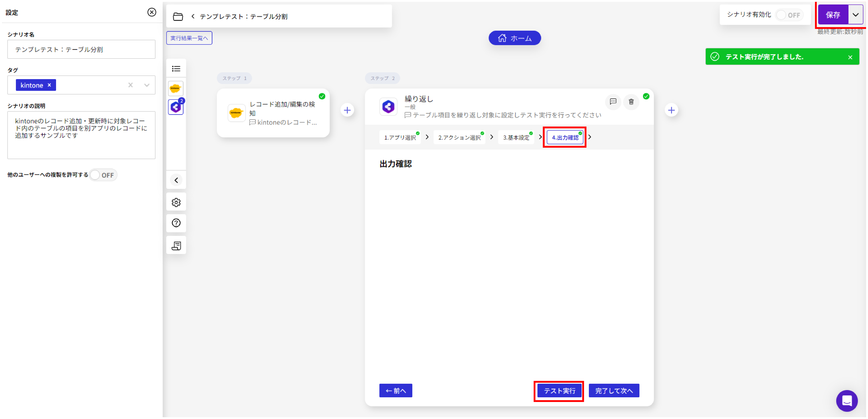Add a step after Step 1 with plus
This screenshot has height=419, width=868.
point(347,110)
